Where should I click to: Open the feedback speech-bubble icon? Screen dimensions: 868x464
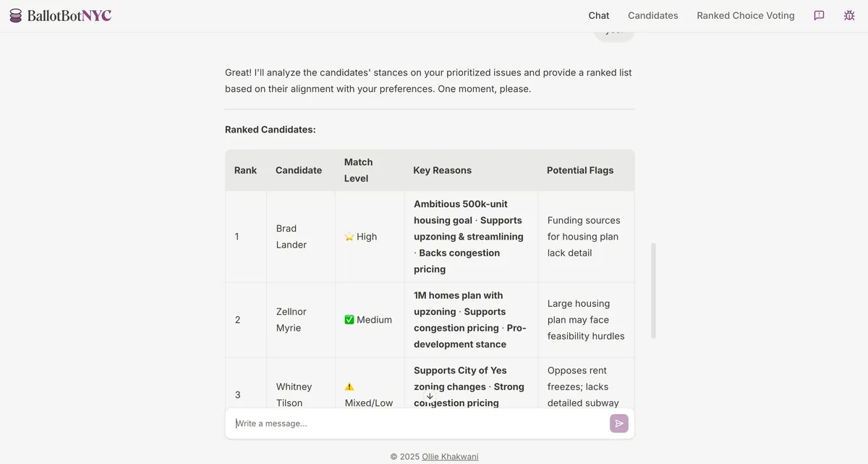point(819,15)
